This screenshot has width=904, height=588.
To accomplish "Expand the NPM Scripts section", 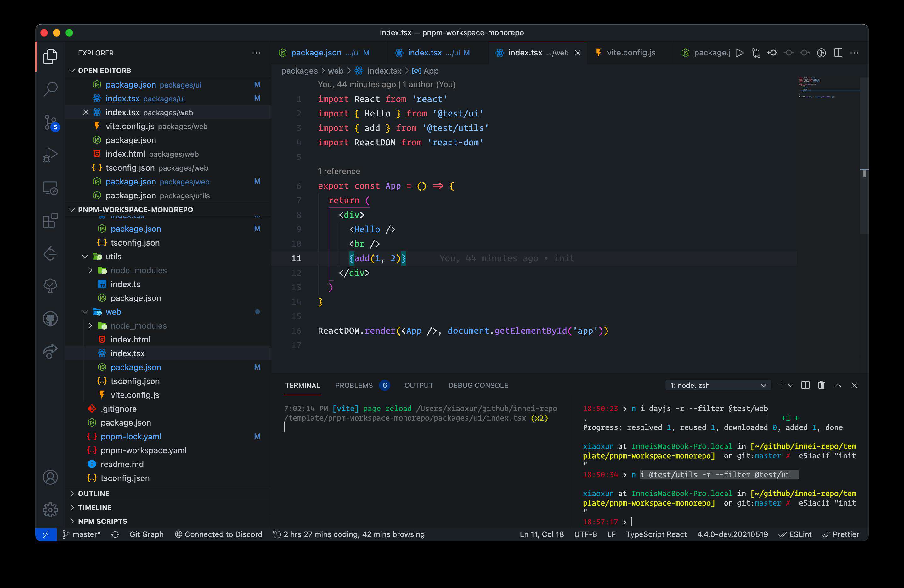I will click(x=72, y=521).
